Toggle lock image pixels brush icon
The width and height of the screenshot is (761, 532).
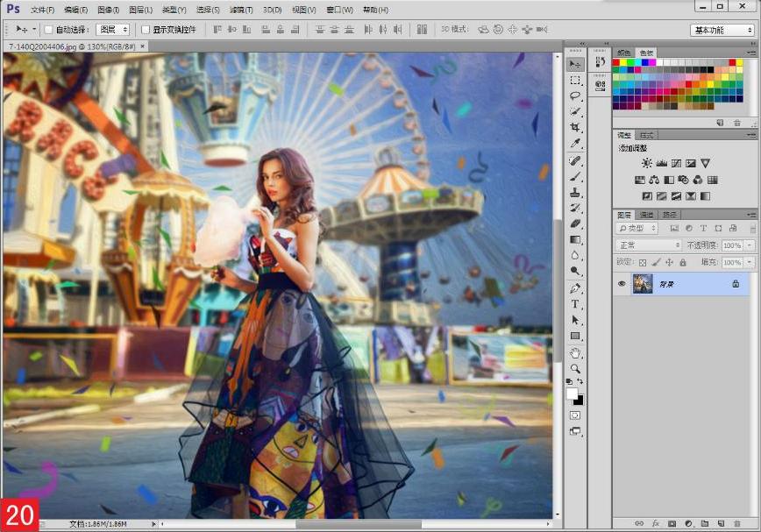click(656, 262)
